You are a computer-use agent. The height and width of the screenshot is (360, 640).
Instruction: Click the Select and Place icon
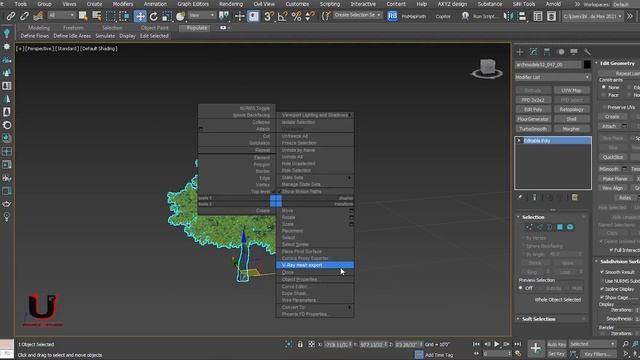(180, 16)
